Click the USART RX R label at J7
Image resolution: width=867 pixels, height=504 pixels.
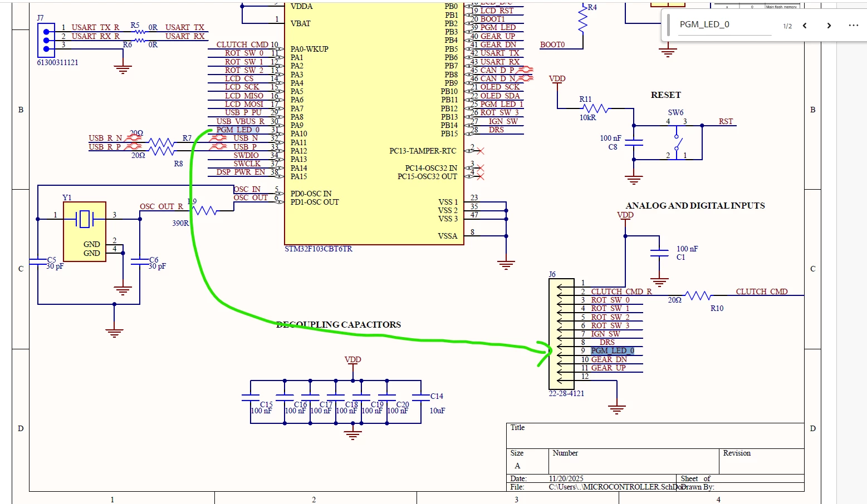pos(95,37)
